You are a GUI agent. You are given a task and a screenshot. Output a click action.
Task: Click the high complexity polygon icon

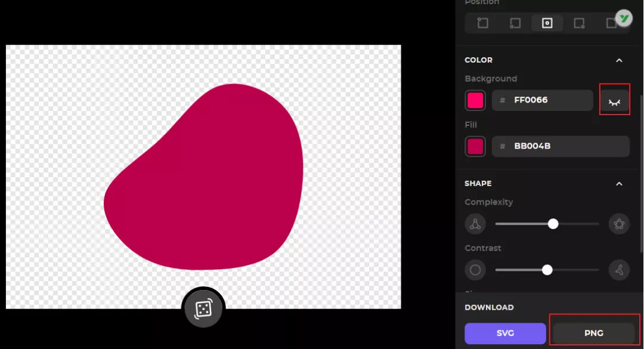619,224
